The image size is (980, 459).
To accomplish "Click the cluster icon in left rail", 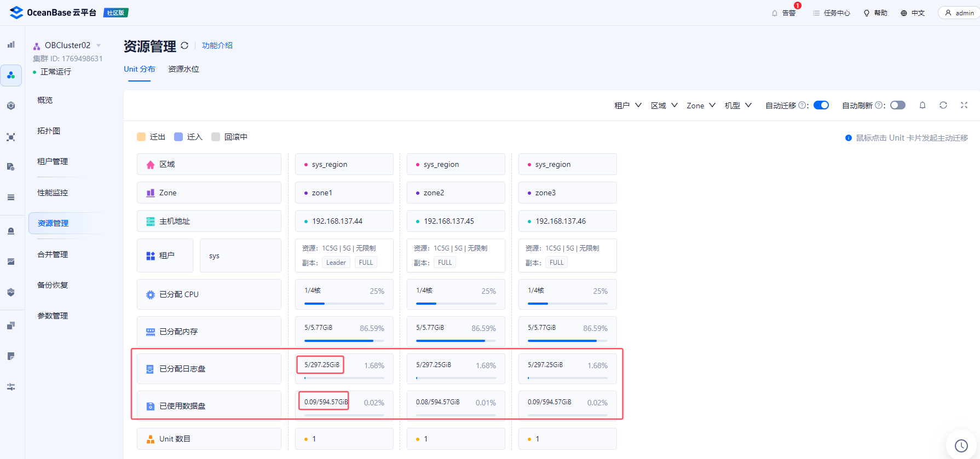I will click(x=11, y=75).
